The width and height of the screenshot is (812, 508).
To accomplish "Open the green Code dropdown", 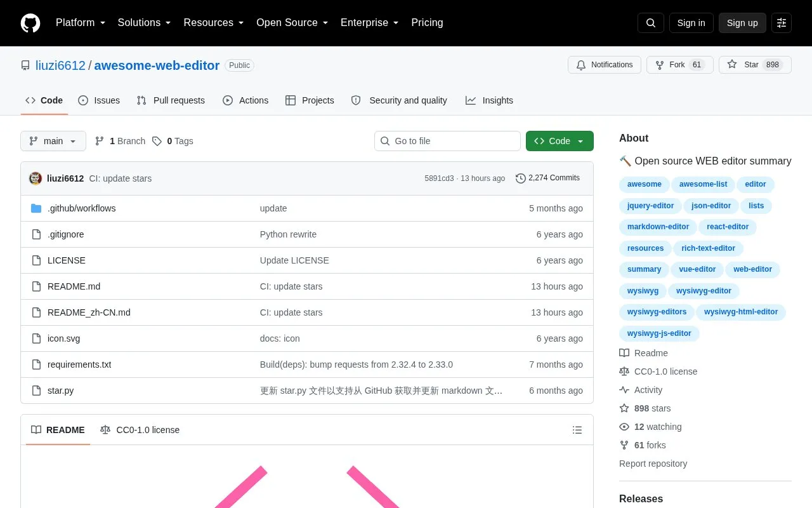I will [x=560, y=141].
